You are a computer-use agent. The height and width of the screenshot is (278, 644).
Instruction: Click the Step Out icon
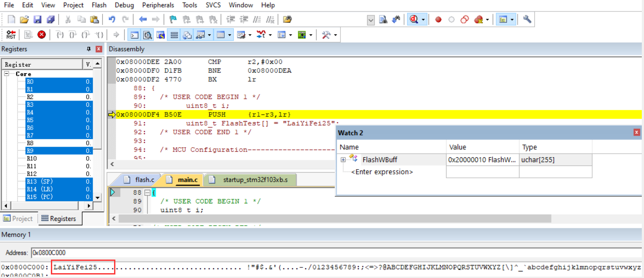pos(86,35)
